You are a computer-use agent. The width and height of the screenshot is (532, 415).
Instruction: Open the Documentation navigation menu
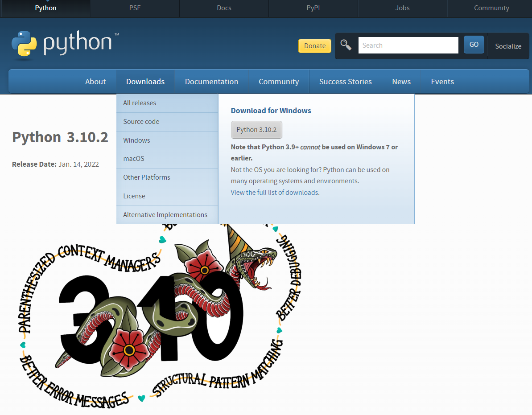(211, 82)
